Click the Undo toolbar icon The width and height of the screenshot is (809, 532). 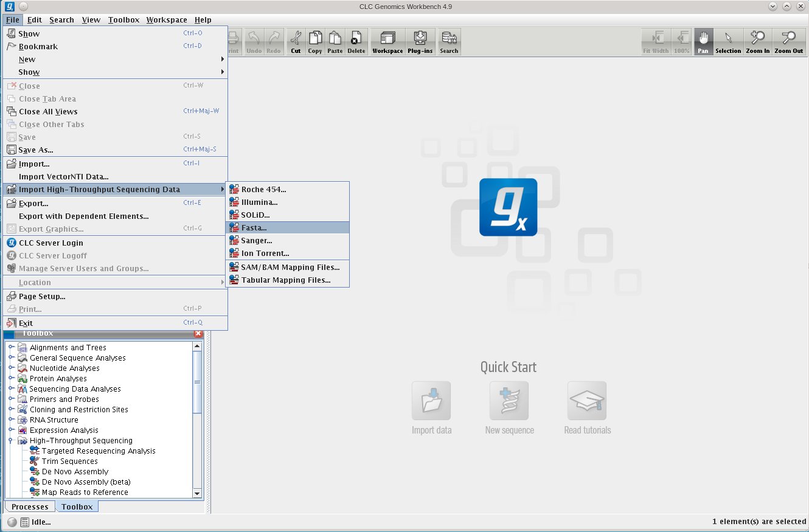[254, 42]
